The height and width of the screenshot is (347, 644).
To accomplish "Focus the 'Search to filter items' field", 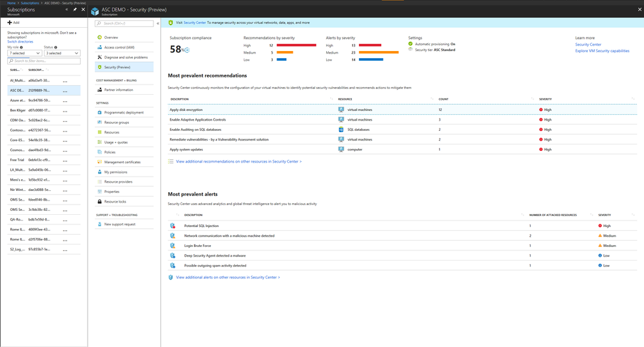I will click(44, 61).
